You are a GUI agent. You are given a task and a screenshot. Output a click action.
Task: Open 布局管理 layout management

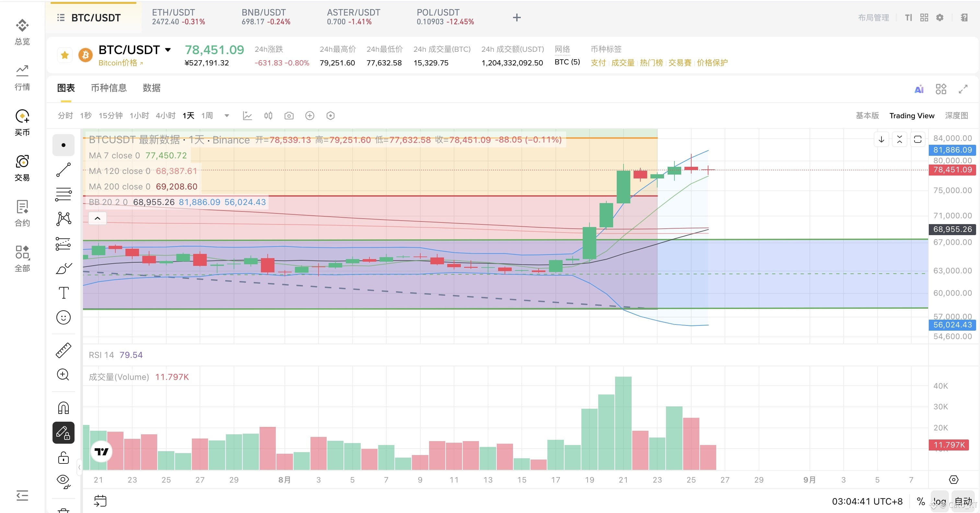click(x=873, y=17)
